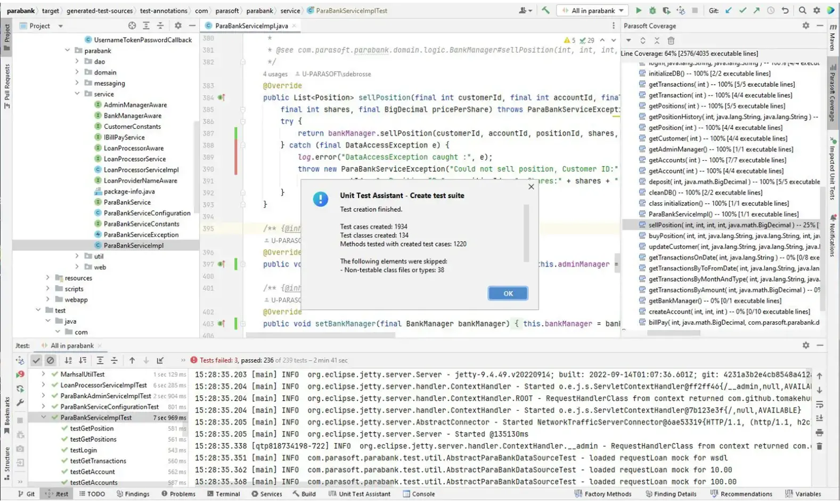840x504 pixels.
Task: Run with coverage from the top toolbar
Action: click(x=666, y=11)
